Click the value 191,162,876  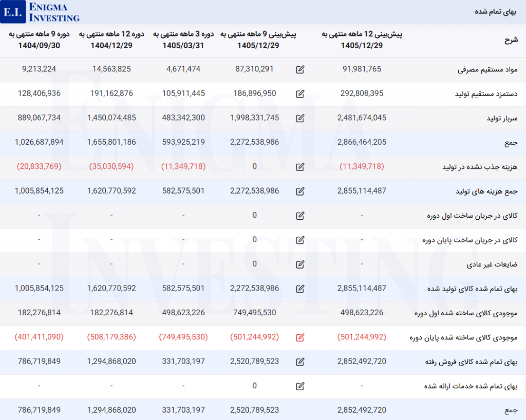point(111,93)
